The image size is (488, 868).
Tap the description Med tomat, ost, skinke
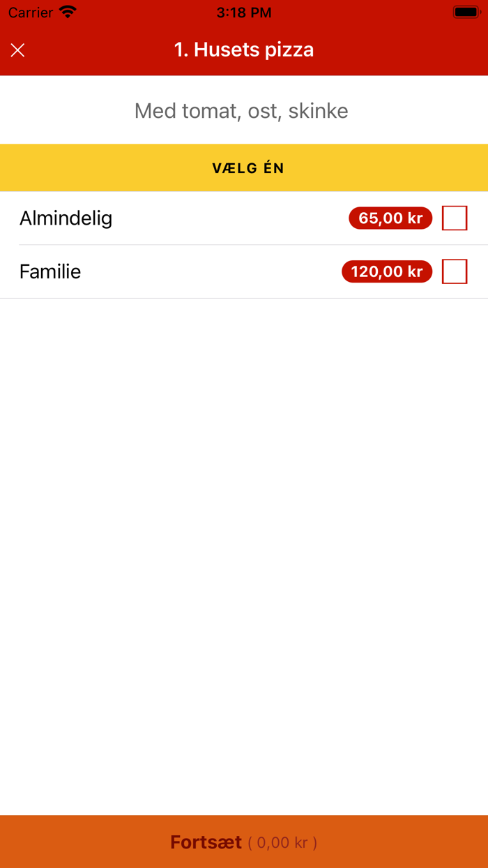pos(241,110)
